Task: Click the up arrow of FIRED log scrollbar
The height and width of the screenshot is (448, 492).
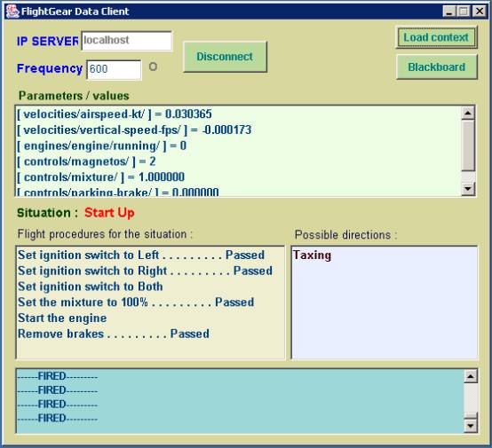Action: coord(471,376)
